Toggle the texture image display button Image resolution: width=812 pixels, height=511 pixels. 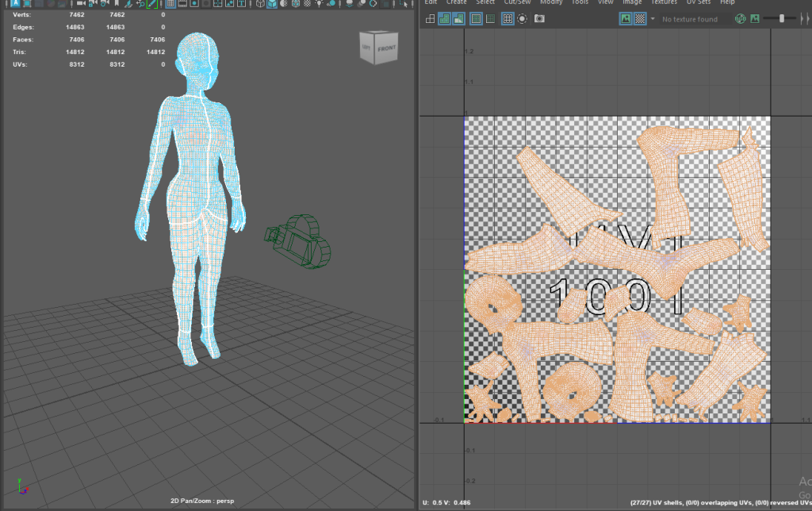click(625, 19)
